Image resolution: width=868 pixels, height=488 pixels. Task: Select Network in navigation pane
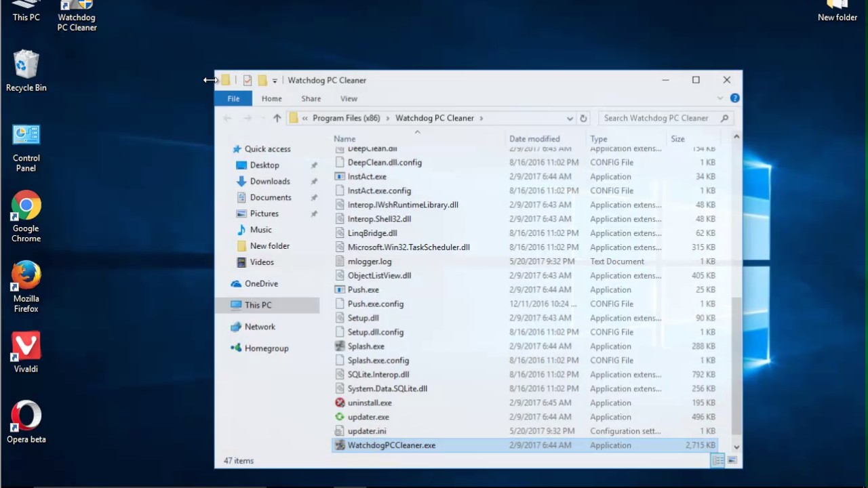[x=260, y=327]
